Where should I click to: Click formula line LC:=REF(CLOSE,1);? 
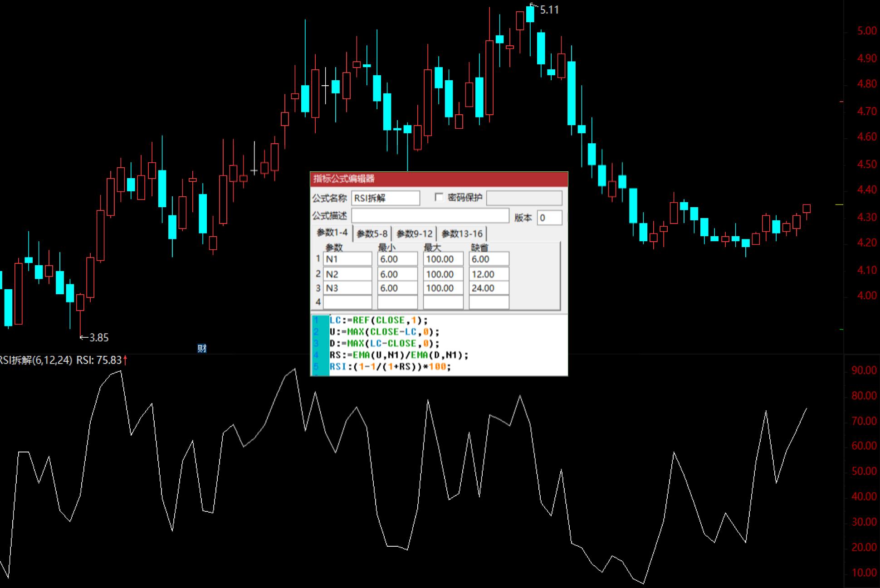click(378, 320)
